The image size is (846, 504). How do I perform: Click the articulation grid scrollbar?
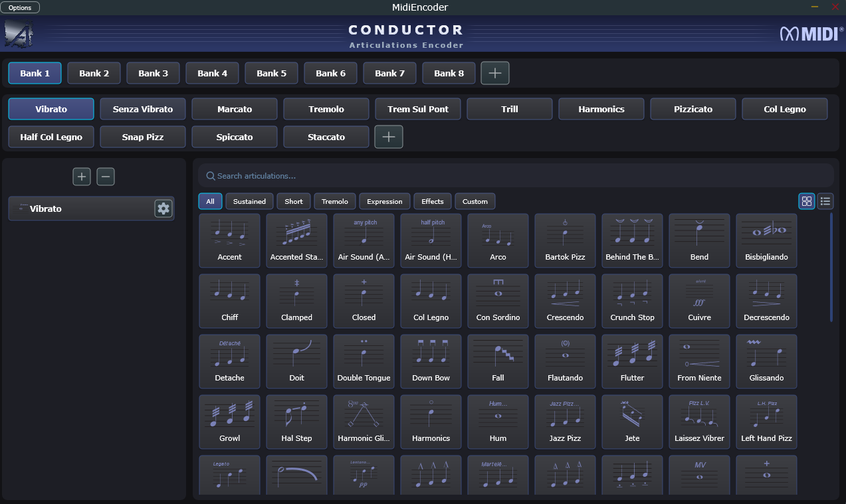831,267
